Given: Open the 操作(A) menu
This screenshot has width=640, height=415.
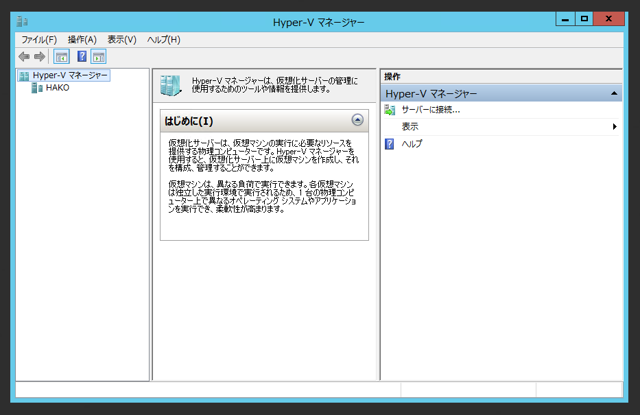Looking at the screenshot, I should coord(82,40).
